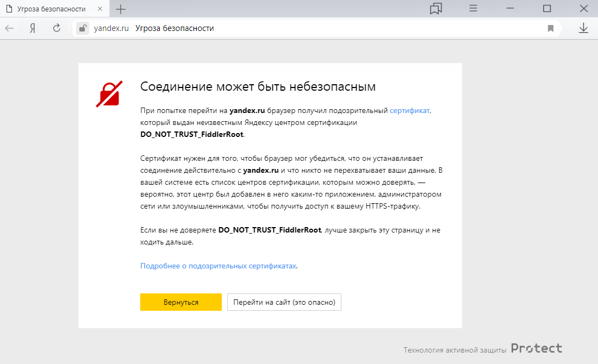Click the red crossed-out lock warning icon

point(109,94)
